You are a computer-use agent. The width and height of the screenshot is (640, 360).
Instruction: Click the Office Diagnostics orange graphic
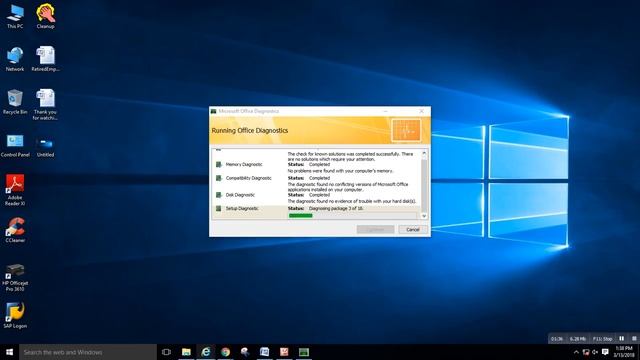(406, 131)
